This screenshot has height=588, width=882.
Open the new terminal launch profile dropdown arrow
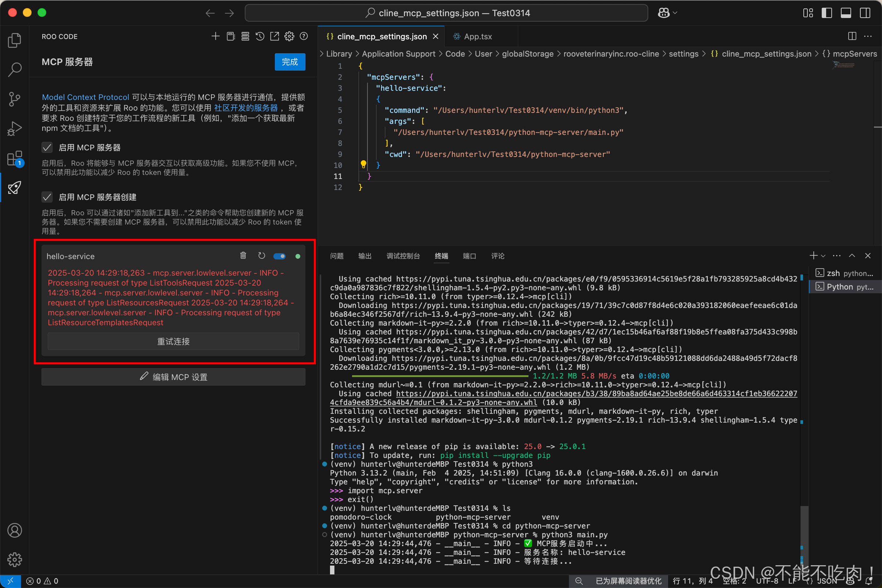click(x=823, y=256)
